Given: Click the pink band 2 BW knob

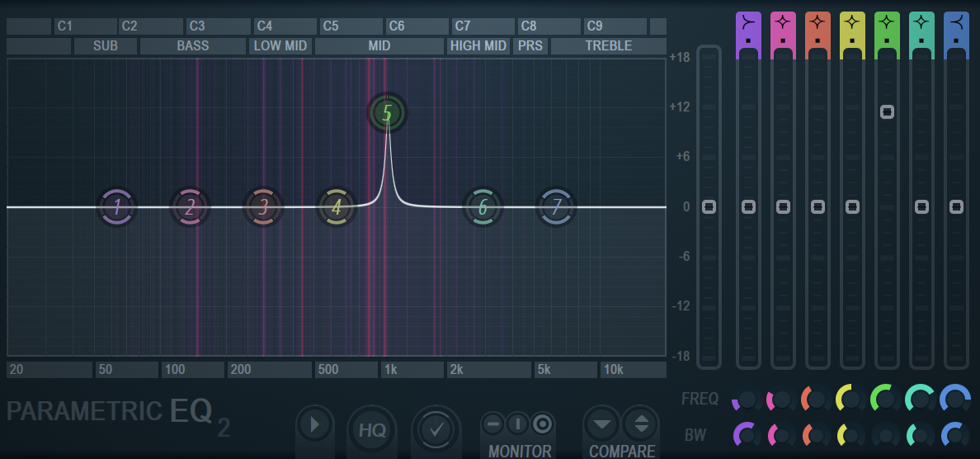Looking at the screenshot, I should [781, 434].
